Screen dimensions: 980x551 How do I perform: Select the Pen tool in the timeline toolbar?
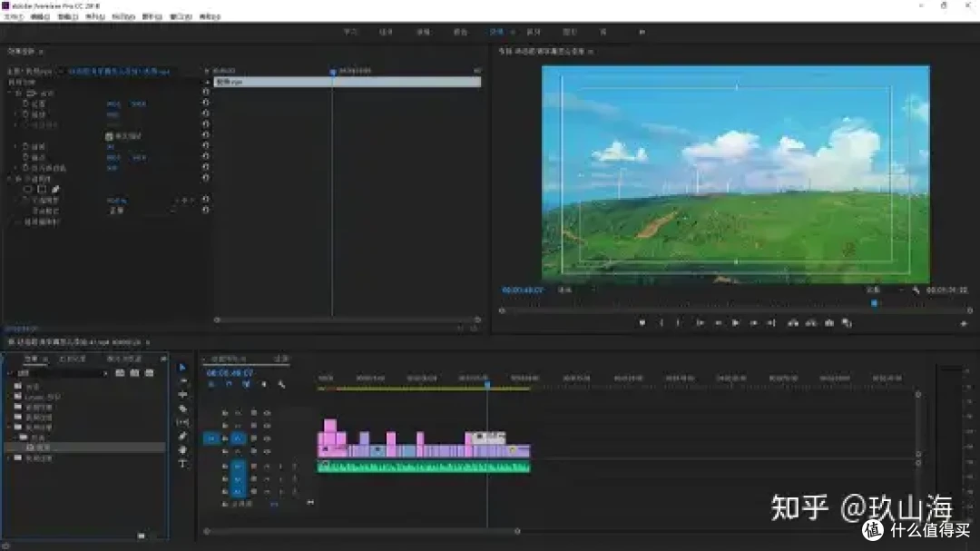182,436
